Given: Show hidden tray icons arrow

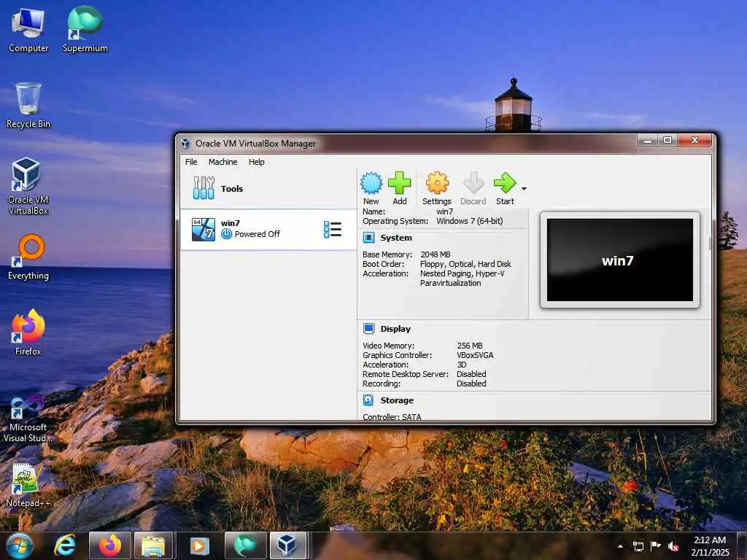Looking at the screenshot, I should [620, 546].
